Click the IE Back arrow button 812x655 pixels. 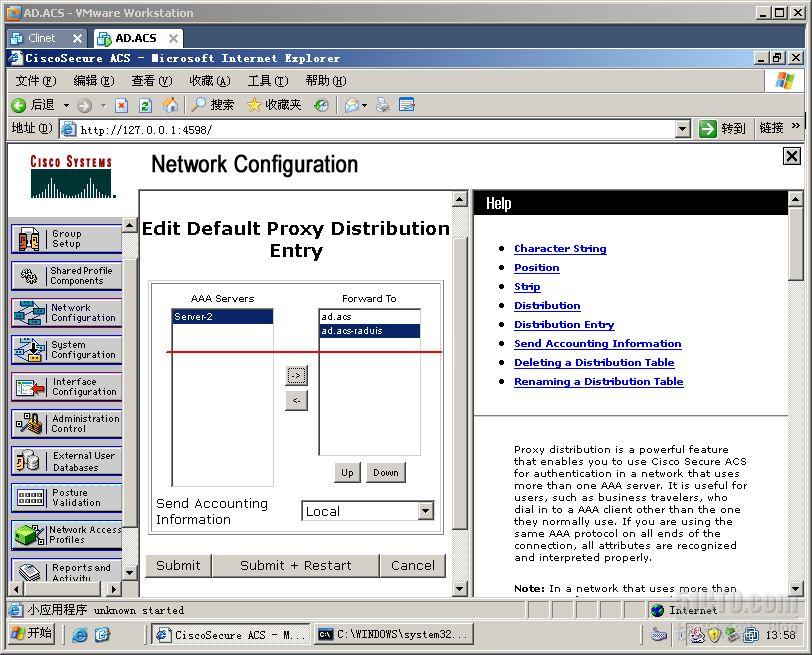tap(33, 105)
